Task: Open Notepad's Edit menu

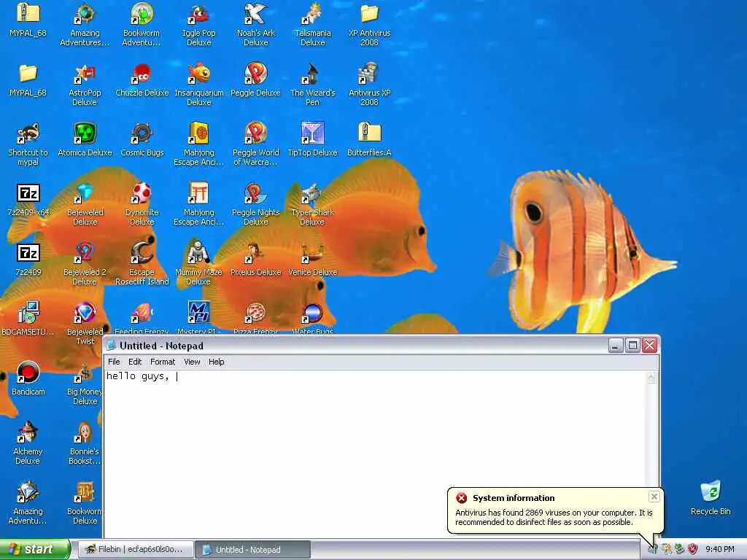Action: (x=135, y=362)
